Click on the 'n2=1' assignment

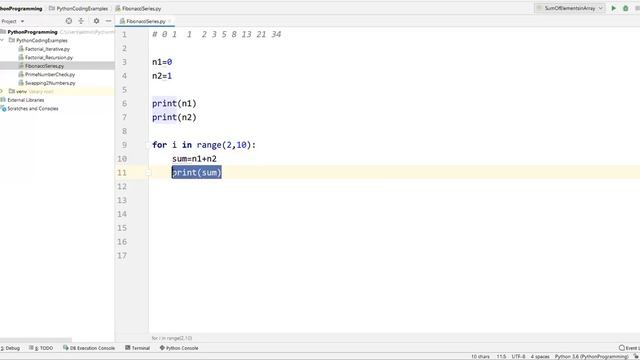point(162,76)
